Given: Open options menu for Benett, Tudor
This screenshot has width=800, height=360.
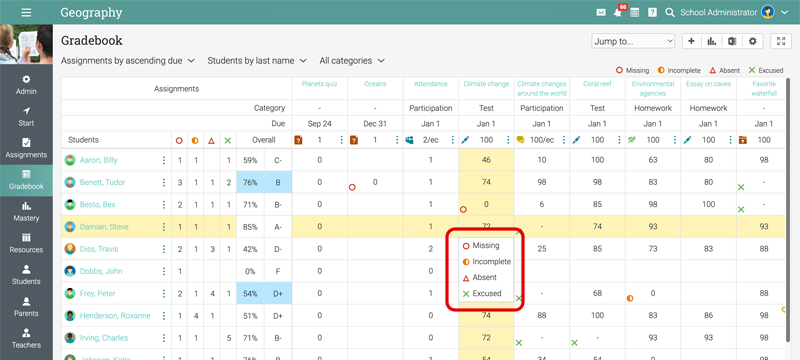Looking at the screenshot, I should tap(164, 182).
